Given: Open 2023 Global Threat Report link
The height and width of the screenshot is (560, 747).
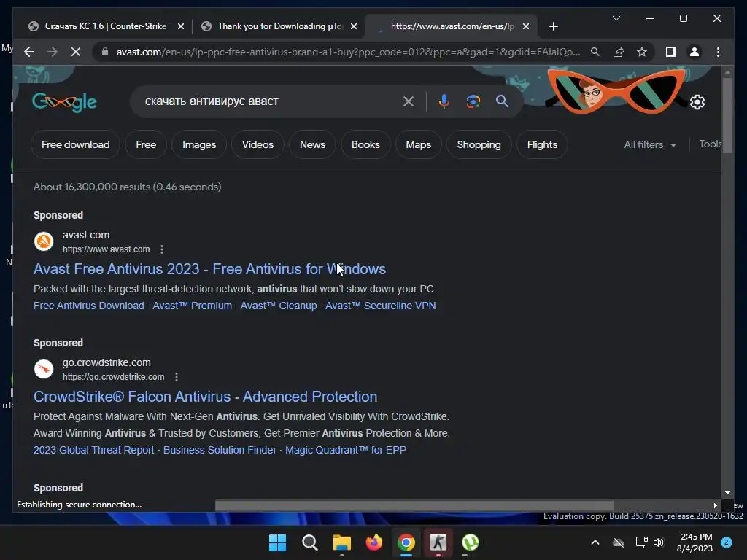Looking at the screenshot, I should [94, 450].
